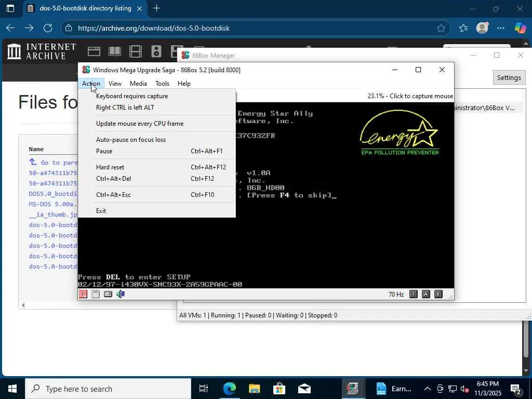Click the '70 Hz' status text
The width and height of the screenshot is (532, 399).
[396, 294]
